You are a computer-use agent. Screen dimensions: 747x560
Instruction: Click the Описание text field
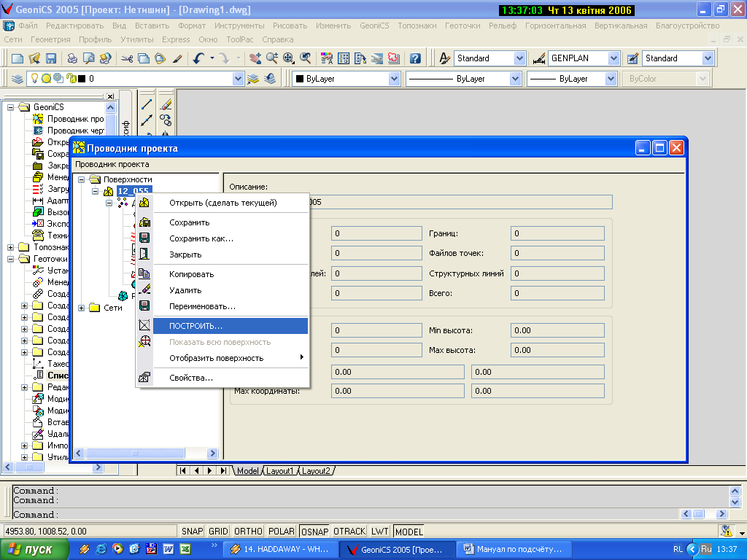[460, 202]
